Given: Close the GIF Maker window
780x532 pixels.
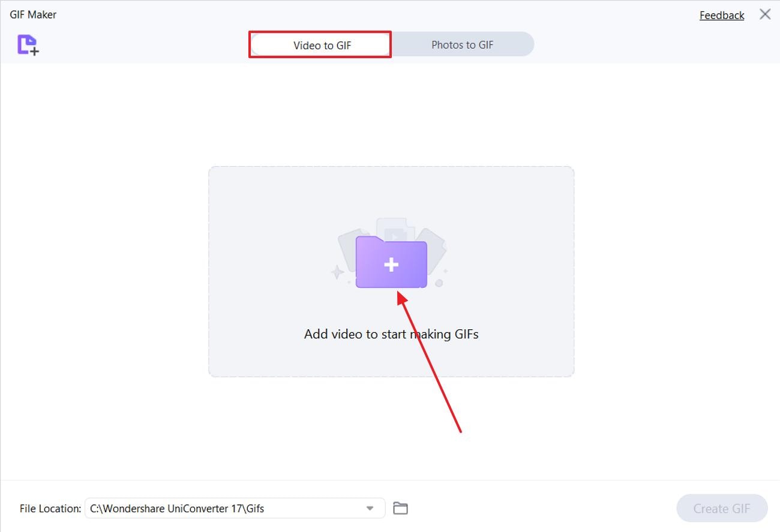Looking at the screenshot, I should click(x=765, y=14).
